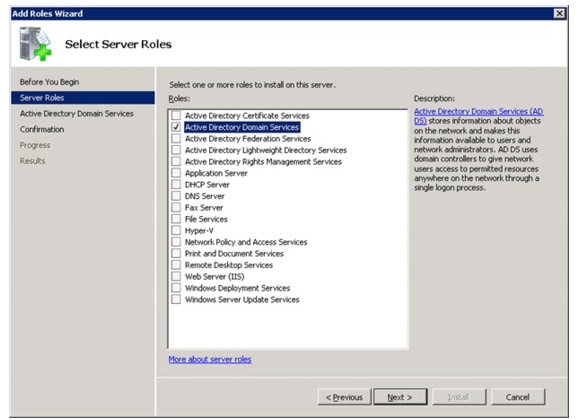Tick Windows Server Update Services checkbox

[x=176, y=299]
